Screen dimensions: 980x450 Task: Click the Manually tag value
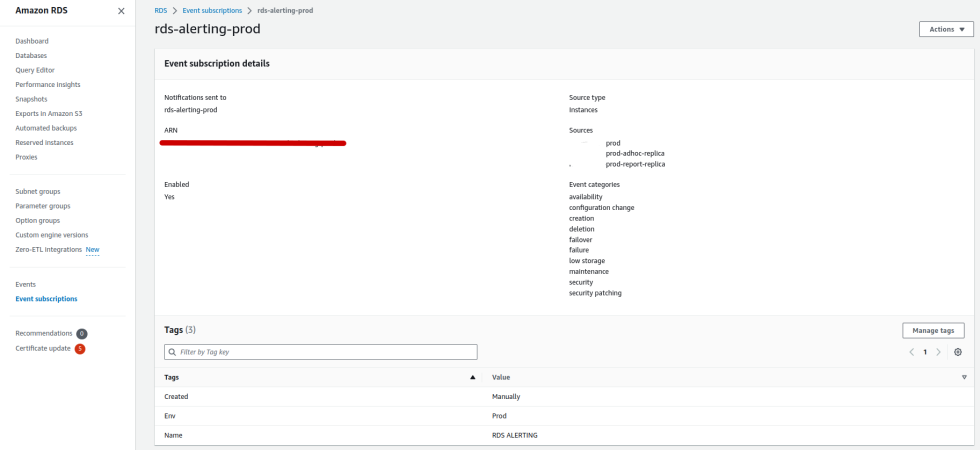506,397
